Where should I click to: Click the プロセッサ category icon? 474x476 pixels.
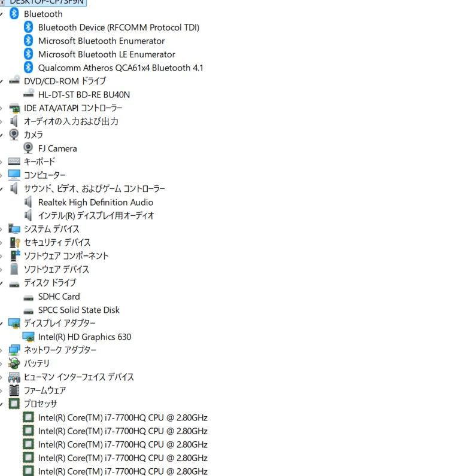pos(14,404)
